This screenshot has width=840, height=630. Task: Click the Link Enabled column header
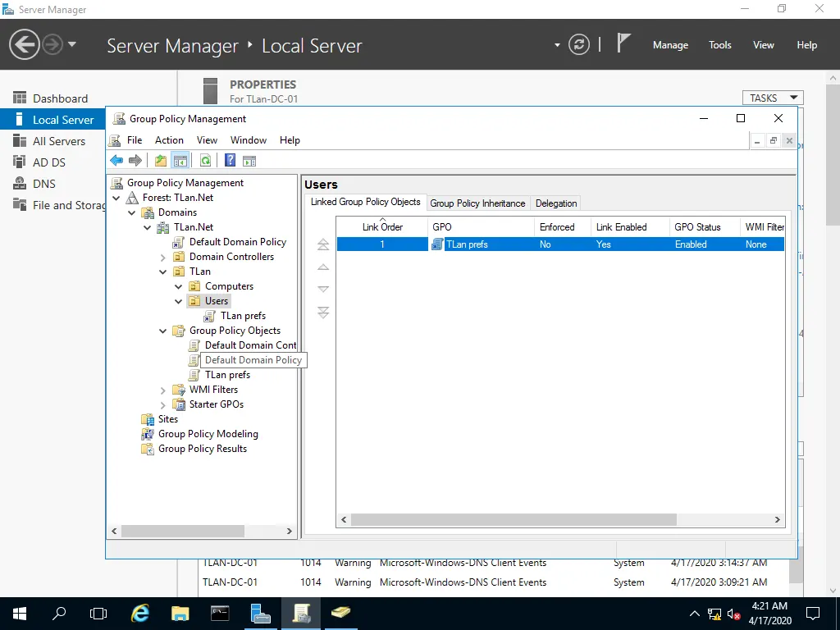pos(630,226)
